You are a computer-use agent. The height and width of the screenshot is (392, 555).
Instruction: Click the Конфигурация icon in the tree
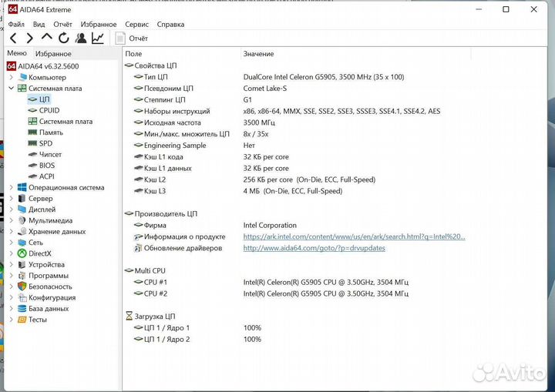click(22, 297)
